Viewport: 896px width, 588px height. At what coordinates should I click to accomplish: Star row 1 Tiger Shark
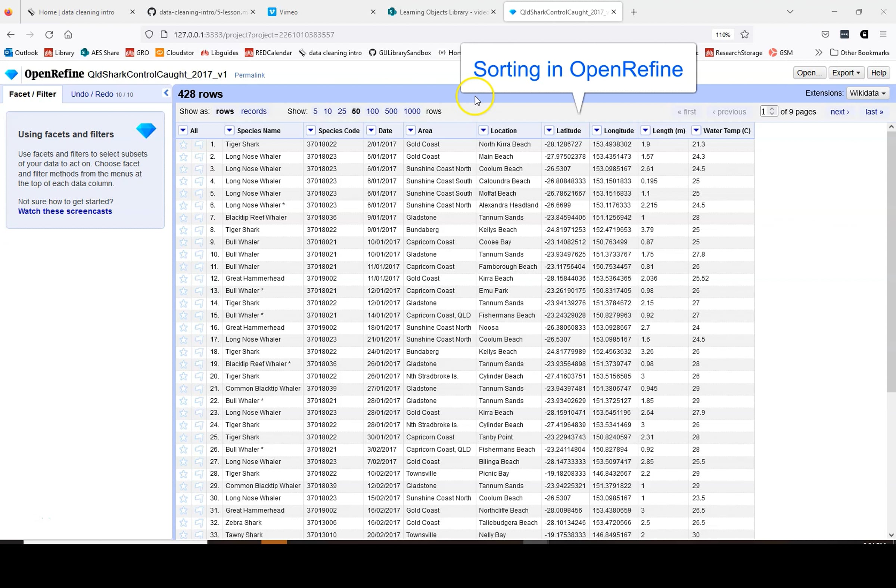click(183, 144)
